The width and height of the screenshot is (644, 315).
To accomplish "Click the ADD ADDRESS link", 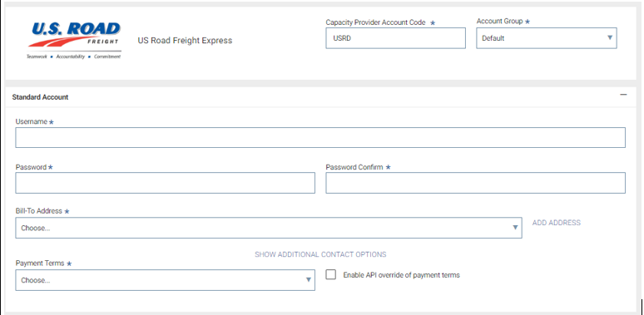I will [x=556, y=223].
